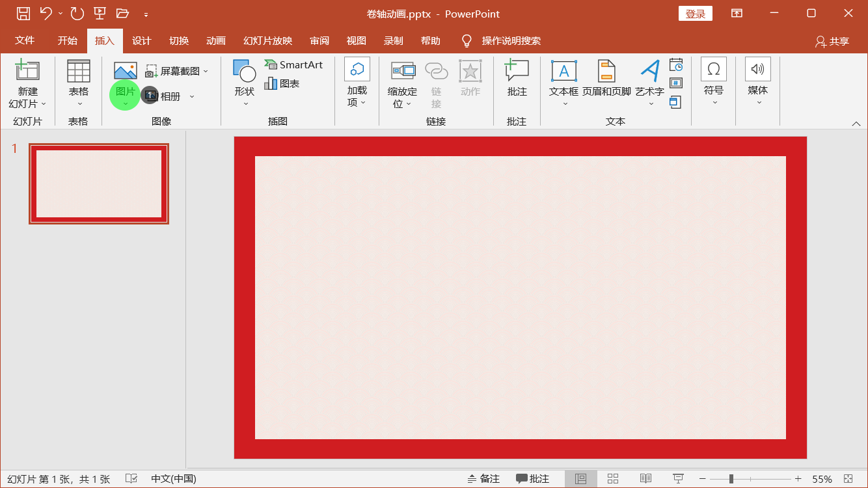This screenshot has width=868, height=488.
Task: Open the undo history dropdown arrow
Action: (61, 14)
